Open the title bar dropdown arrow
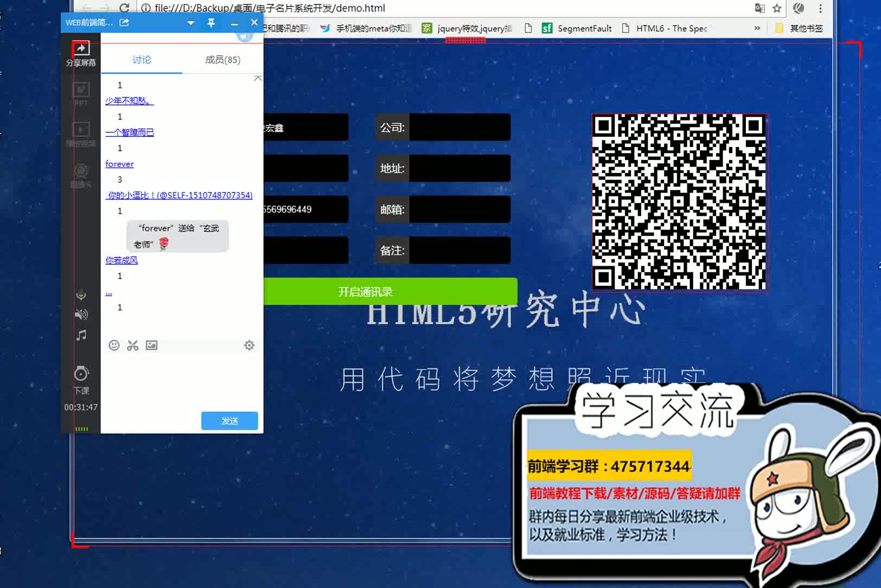Viewport: 881px width, 588px height. tap(190, 23)
